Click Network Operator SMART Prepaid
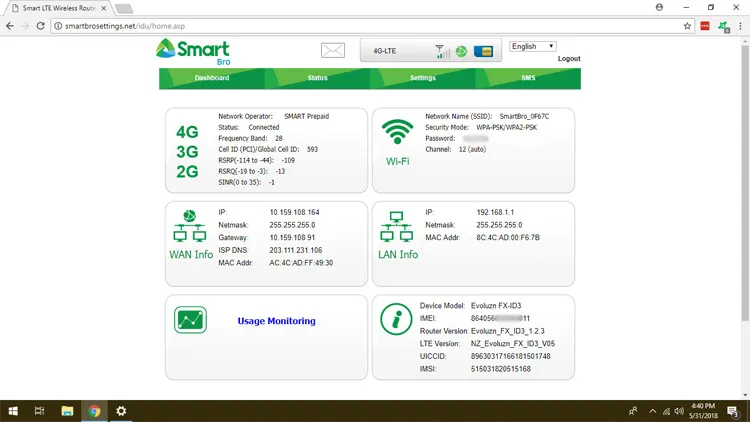This screenshot has width=750, height=422. coord(307,116)
